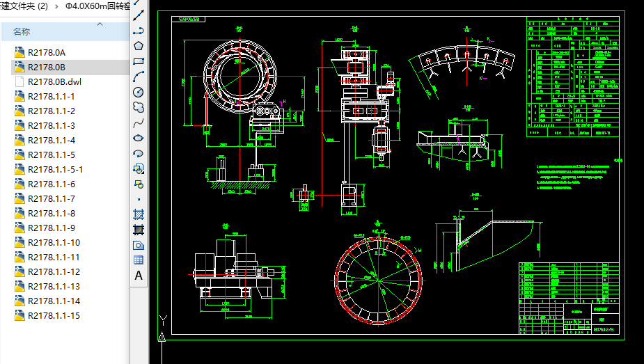The image size is (644, 364).
Task: Click the Make Block tool
Action: (139, 184)
